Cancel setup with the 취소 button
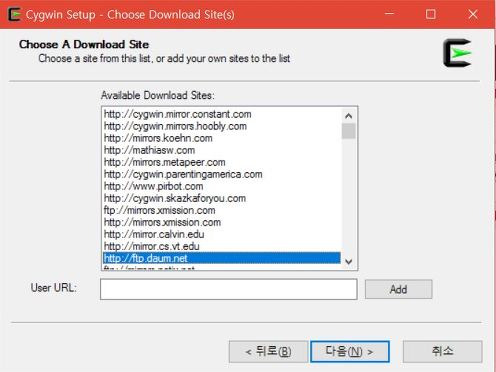 pyautogui.click(x=442, y=351)
